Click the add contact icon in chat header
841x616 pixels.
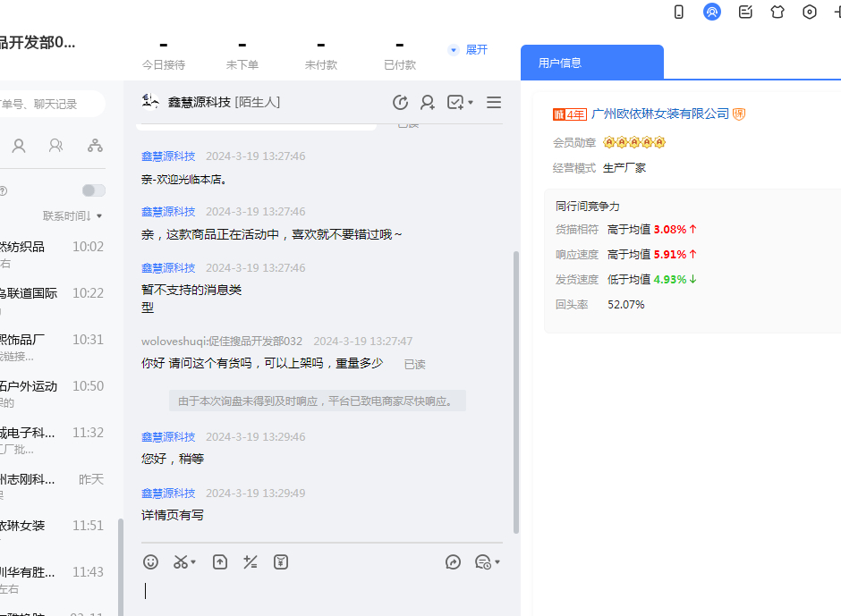(x=428, y=103)
